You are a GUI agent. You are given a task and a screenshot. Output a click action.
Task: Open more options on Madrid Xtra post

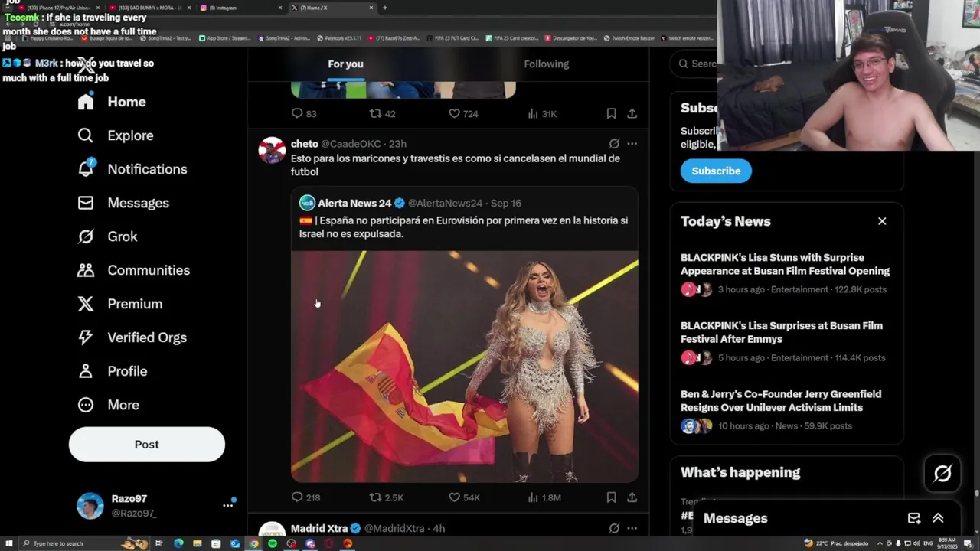[632, 528]
